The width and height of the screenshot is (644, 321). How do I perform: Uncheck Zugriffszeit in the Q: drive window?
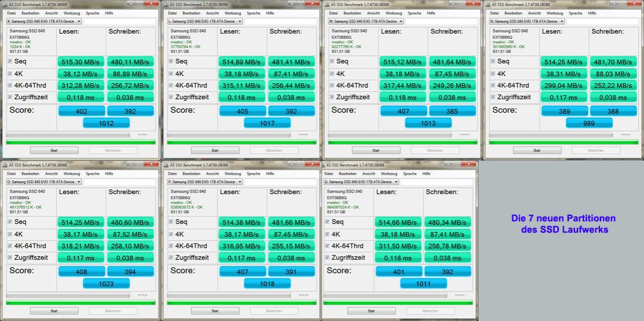pyautogui.click(x=327, y=258)
